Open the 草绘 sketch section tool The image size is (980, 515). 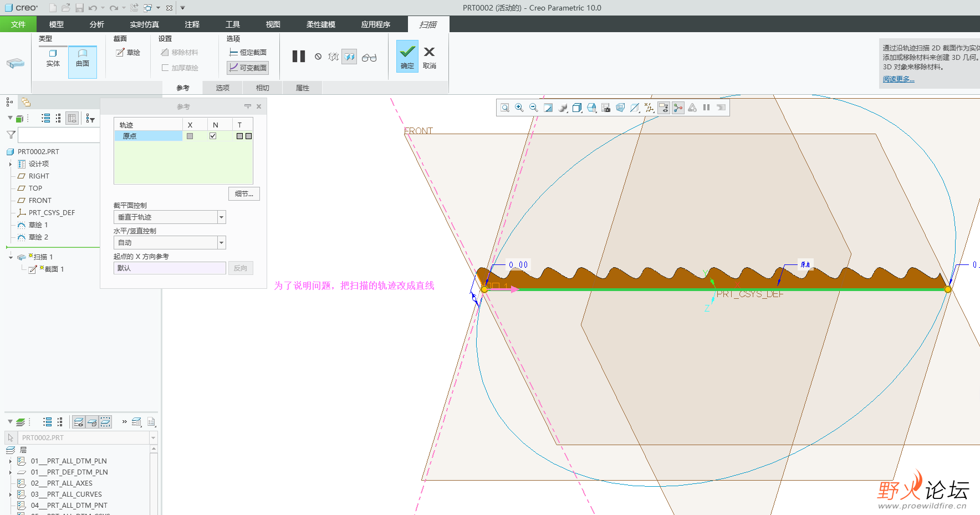tap(128, 52)
